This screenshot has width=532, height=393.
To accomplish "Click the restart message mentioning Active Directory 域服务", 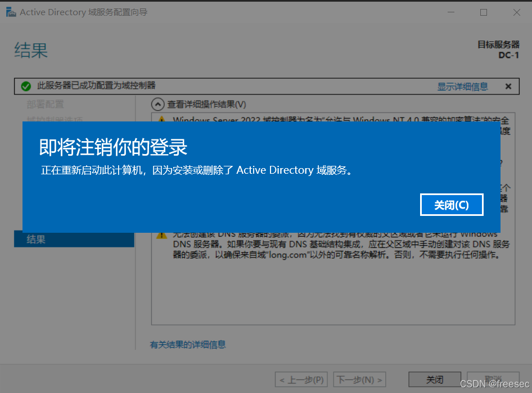I will (x=197, y=170).
